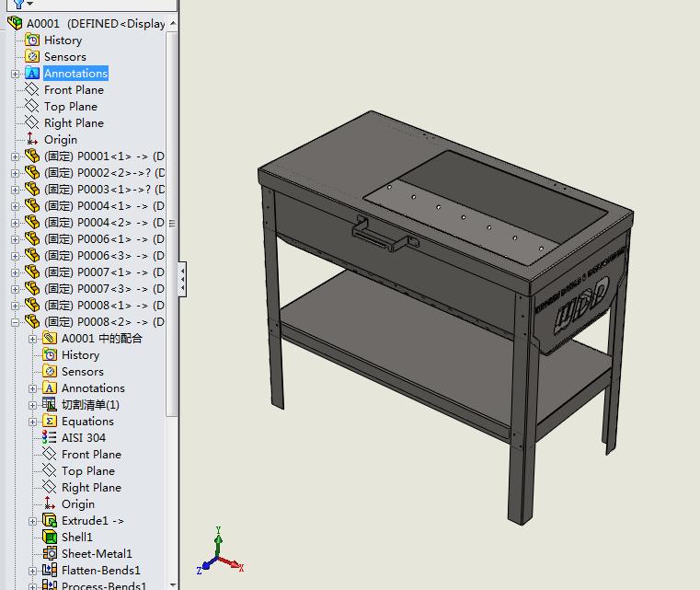700x590 pixels.
Task: Select the top-level History folder icon
Action: tap(32, 40)
